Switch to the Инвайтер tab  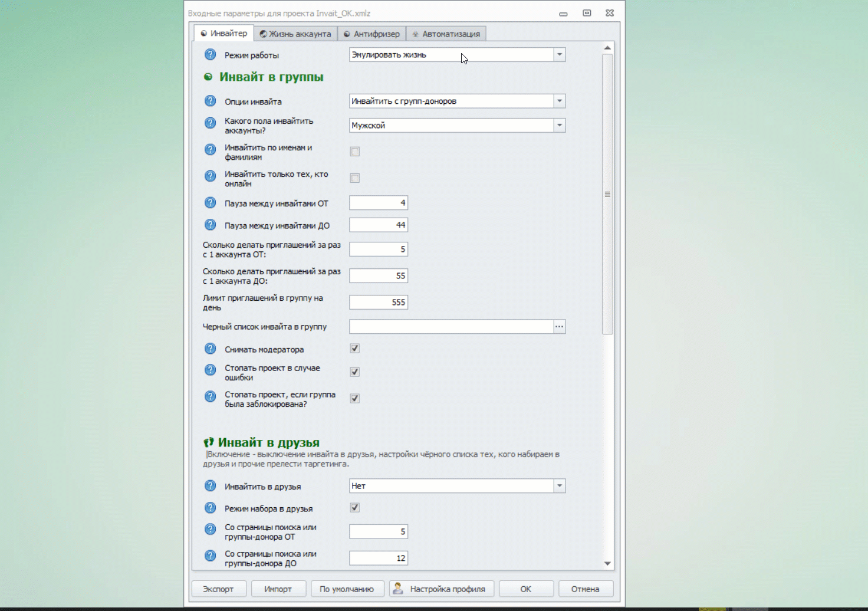point(224,33)
